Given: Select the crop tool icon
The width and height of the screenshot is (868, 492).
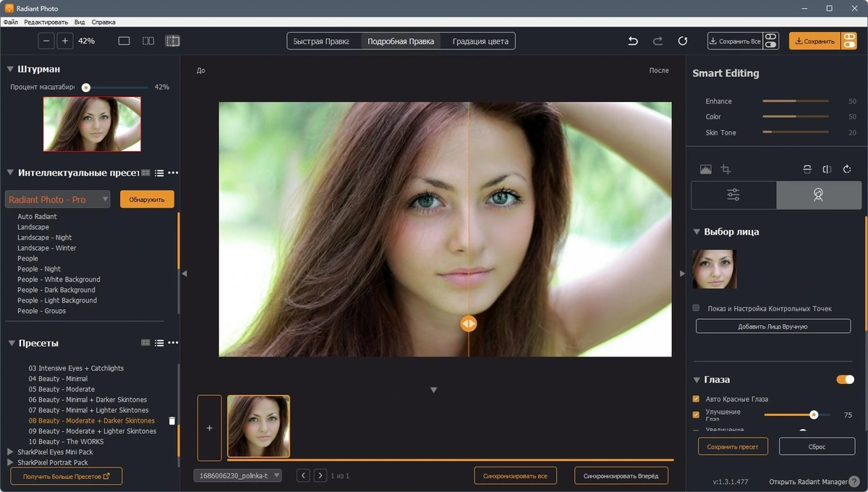Looking at the screenshot, I should pyautogui.click(x=726, y=169).
